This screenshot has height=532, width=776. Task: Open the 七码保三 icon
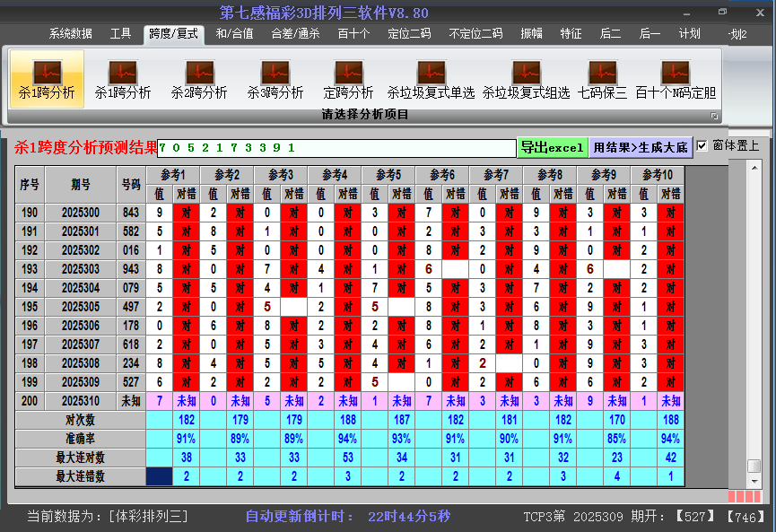coord(602,79)
